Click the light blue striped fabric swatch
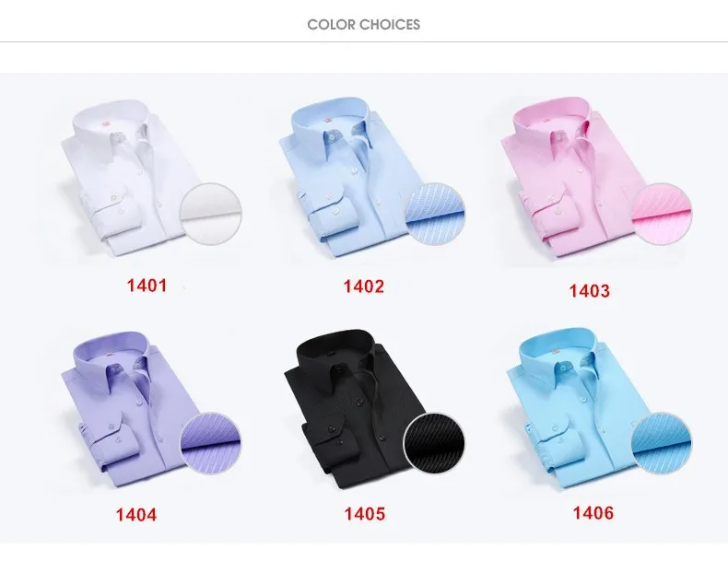The height and width of the screenshot is (561, 728). pyautogui.click(x=435, y=213)
